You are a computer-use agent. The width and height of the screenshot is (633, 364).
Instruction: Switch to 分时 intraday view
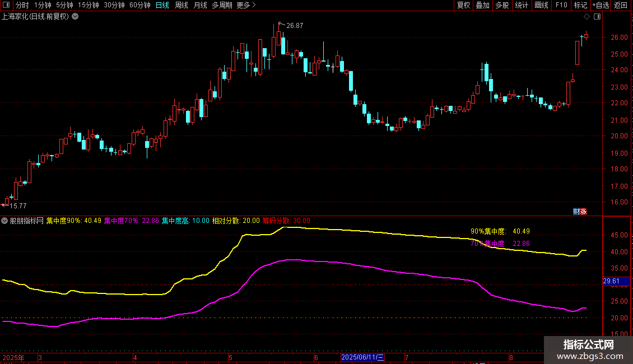[22, 5]
